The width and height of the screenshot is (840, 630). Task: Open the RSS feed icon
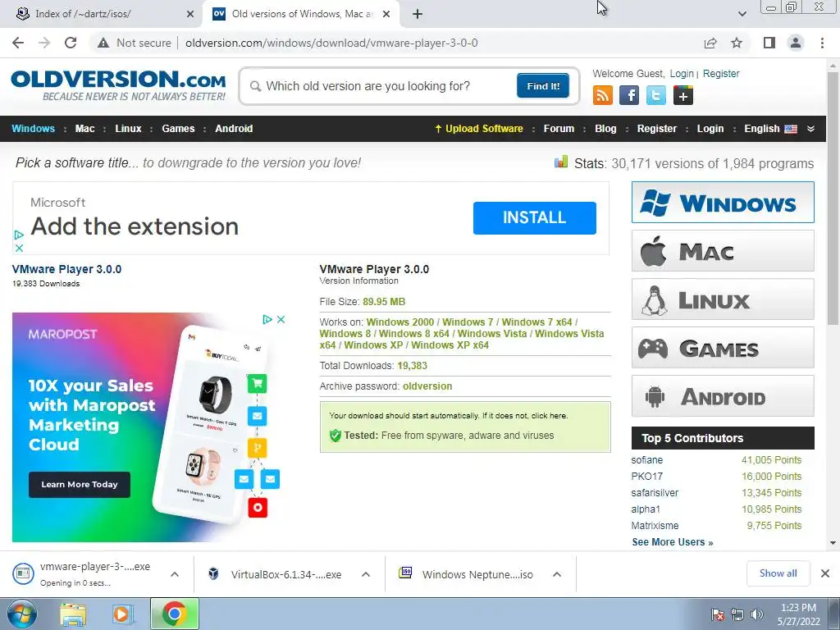[603, 95]
